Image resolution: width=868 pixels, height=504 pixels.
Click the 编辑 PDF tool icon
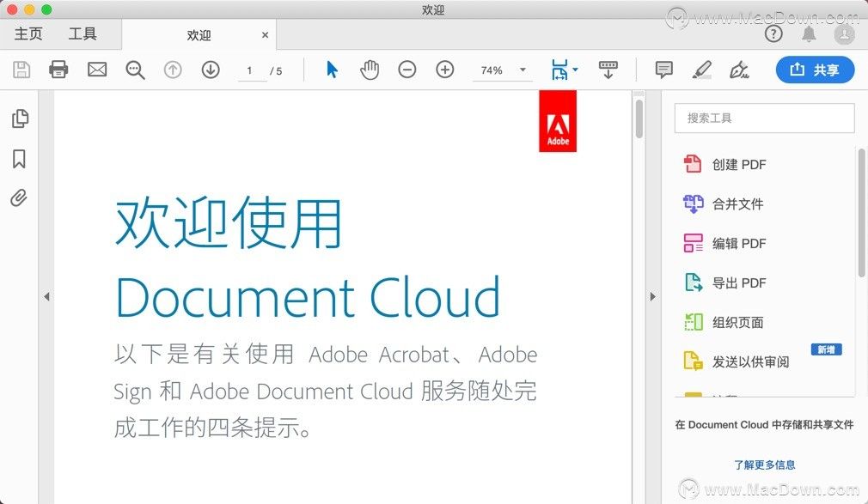(693, 243)
